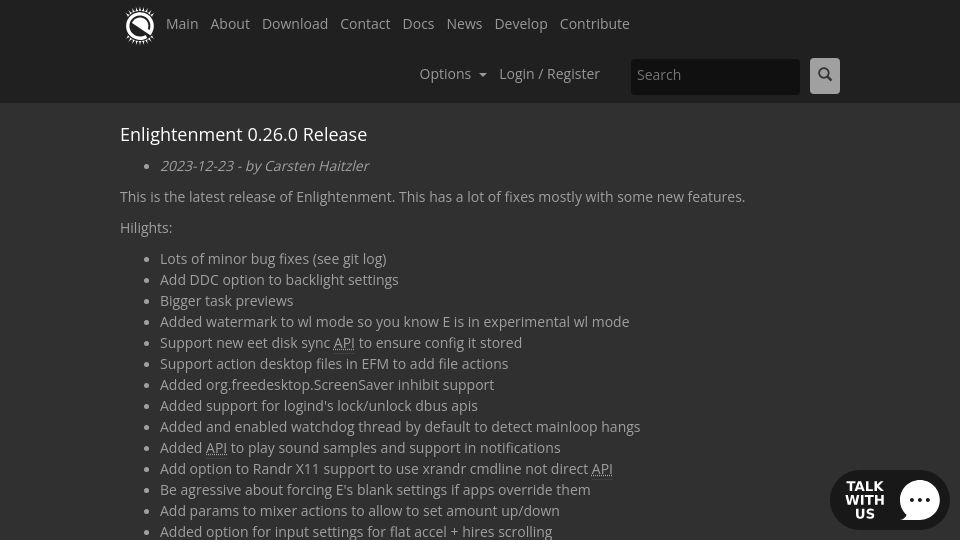Click 'Lots of minor bug fixes' list item
960x540 pixels.
(273, 259)
